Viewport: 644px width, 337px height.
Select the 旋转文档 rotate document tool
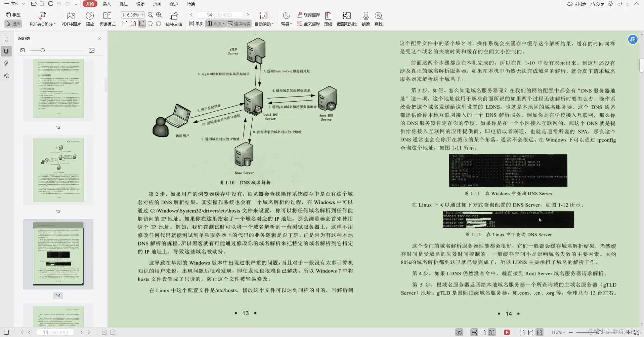[x=174, y=18]
